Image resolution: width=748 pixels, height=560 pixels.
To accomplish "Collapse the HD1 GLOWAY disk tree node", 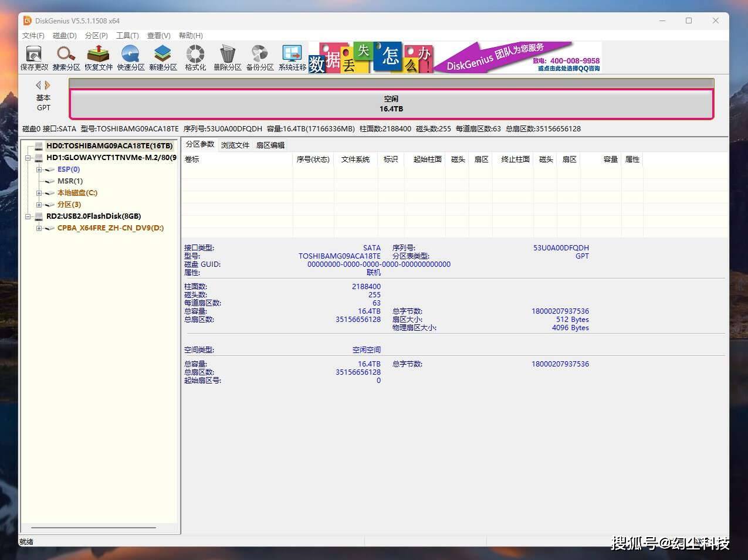I will [28, 158].
